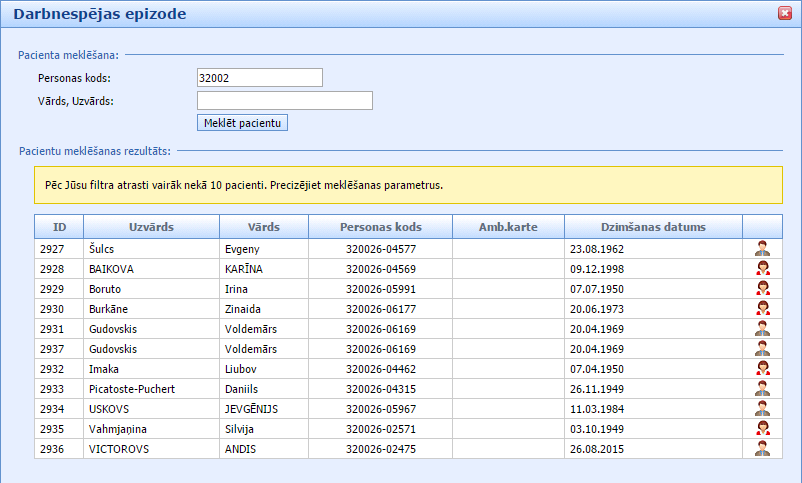Choose patient icon for Burkāne Zinaida
This screenshot has width=802, height=483.
click(x=763, y=309)
